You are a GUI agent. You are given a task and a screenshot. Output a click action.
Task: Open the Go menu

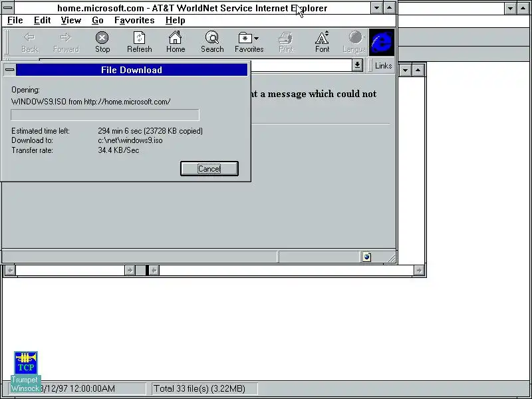pos(97,21)
